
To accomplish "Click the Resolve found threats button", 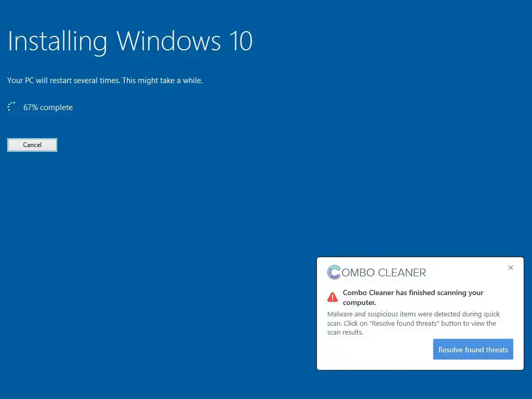I will (x=473, y=349).
